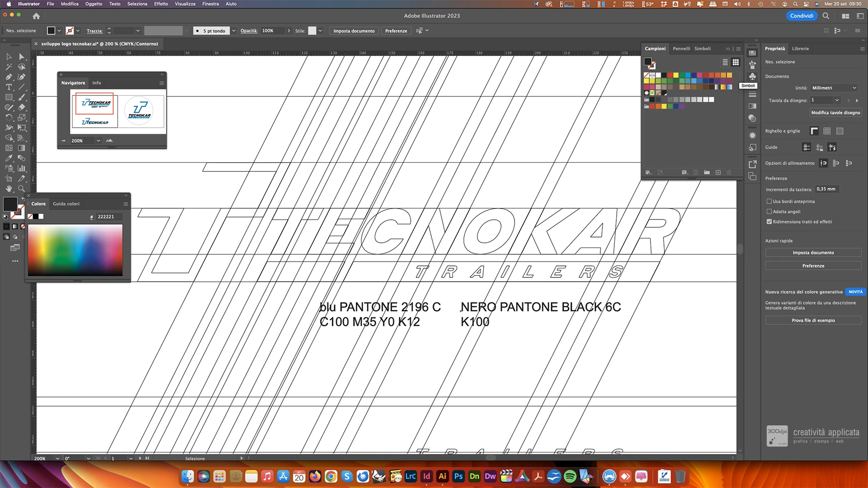Click Prova file di esempio button
Image resolution: width=868 pixels, height=488 pixels.
point(813,320)
